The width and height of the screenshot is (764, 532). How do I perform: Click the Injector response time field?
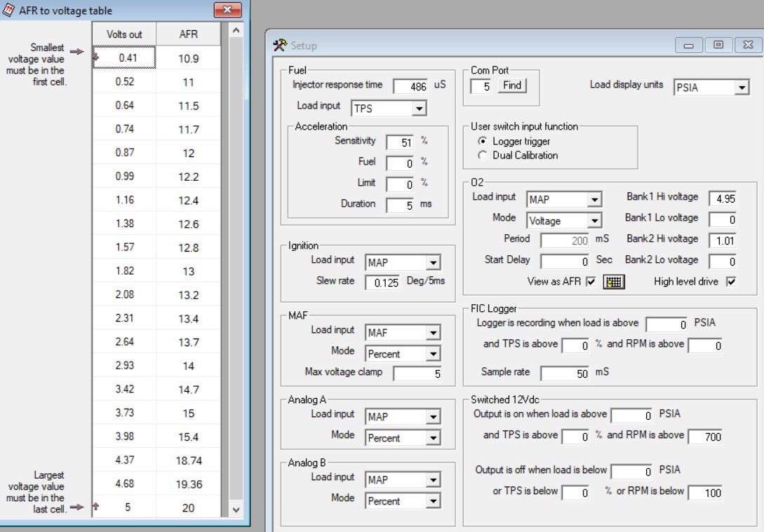[x=410, y=87]
